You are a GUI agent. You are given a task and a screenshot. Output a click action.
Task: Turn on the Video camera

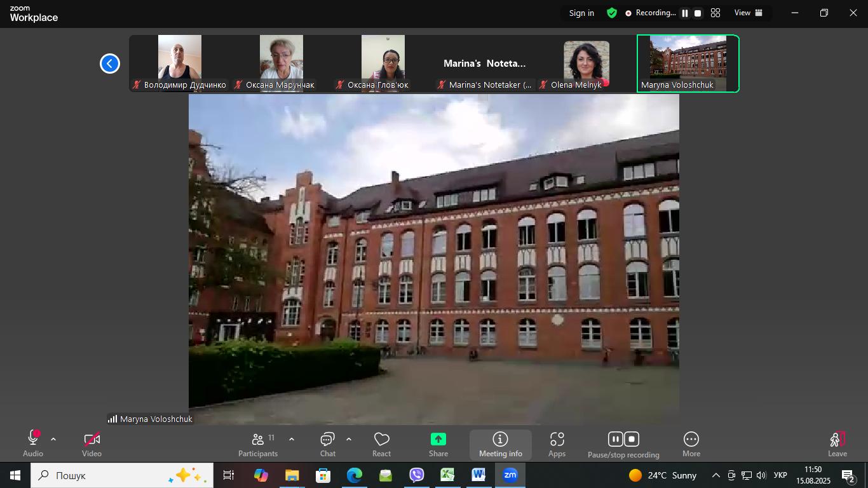[x=92, y=444]
